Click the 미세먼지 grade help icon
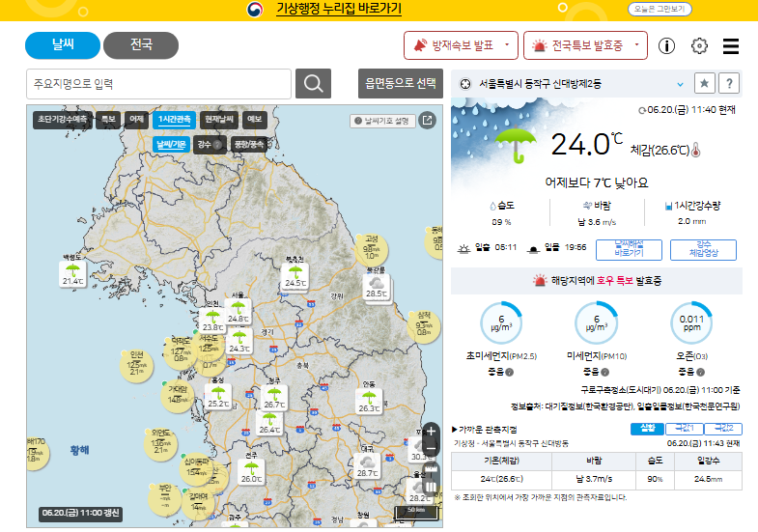Viewport: 758px width, 532px height. point(604,372)
